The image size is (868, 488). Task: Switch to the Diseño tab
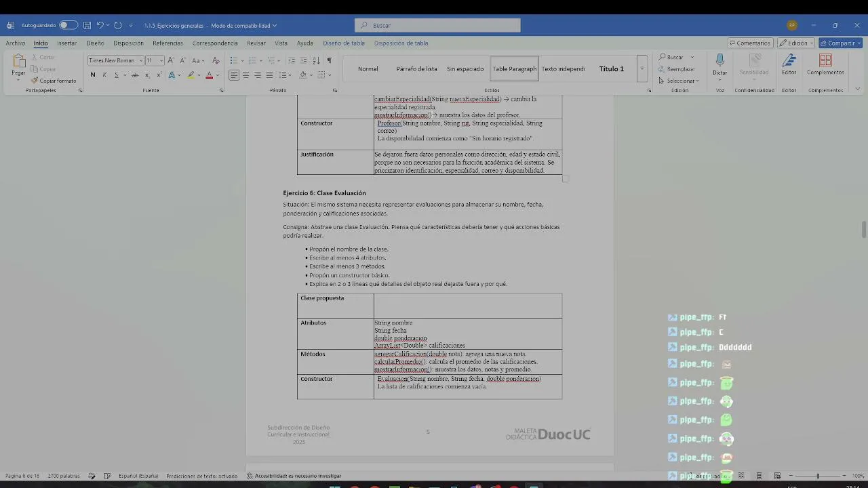(95, 43)
